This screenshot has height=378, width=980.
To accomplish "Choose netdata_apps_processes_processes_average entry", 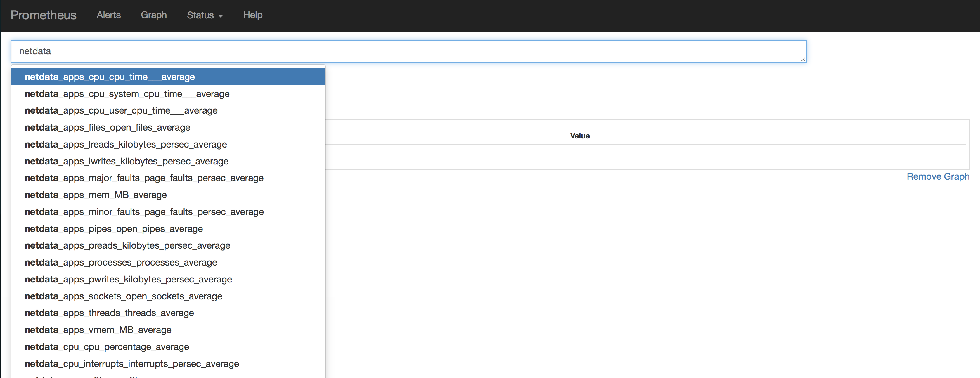I will click(x=121, y=262).
